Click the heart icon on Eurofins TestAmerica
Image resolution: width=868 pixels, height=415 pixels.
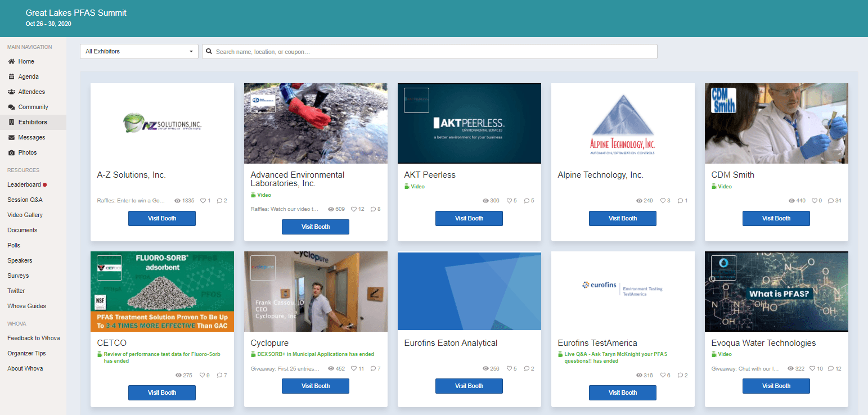tap(663, 375)
